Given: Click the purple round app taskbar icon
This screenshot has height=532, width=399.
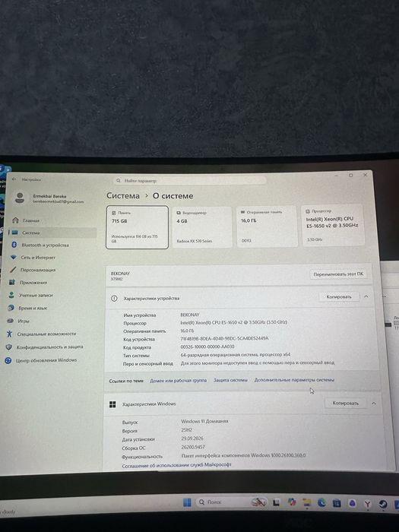Looking at the screenshot, I should click(352, 503).
